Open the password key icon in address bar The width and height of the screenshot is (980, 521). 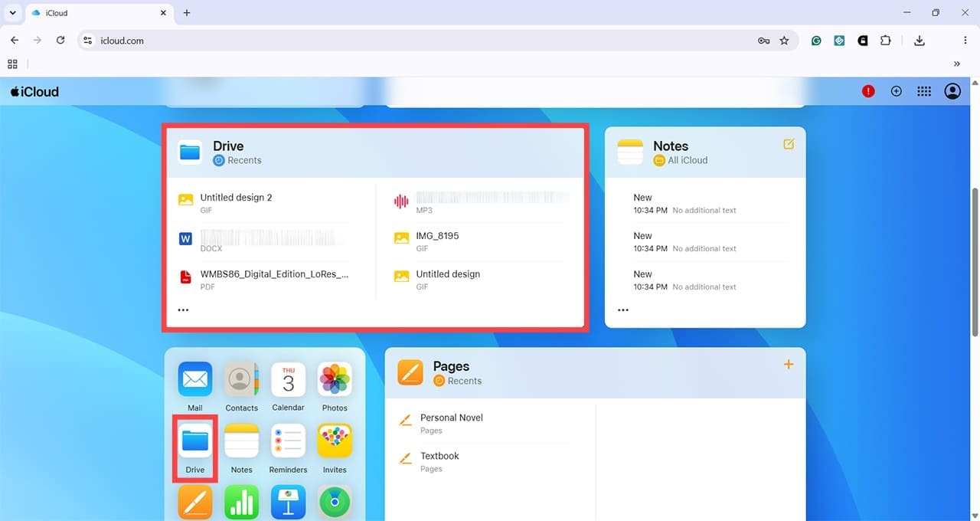coord(763,41)
